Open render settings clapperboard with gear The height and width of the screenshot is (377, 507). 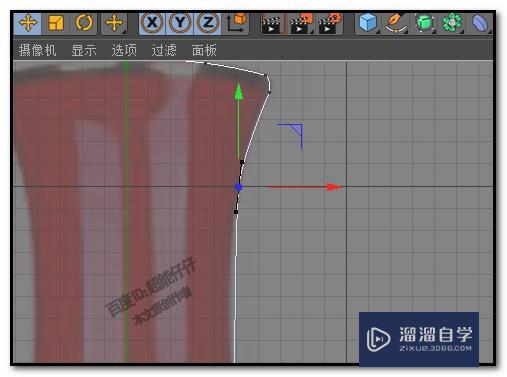click(x=330, y=24)
